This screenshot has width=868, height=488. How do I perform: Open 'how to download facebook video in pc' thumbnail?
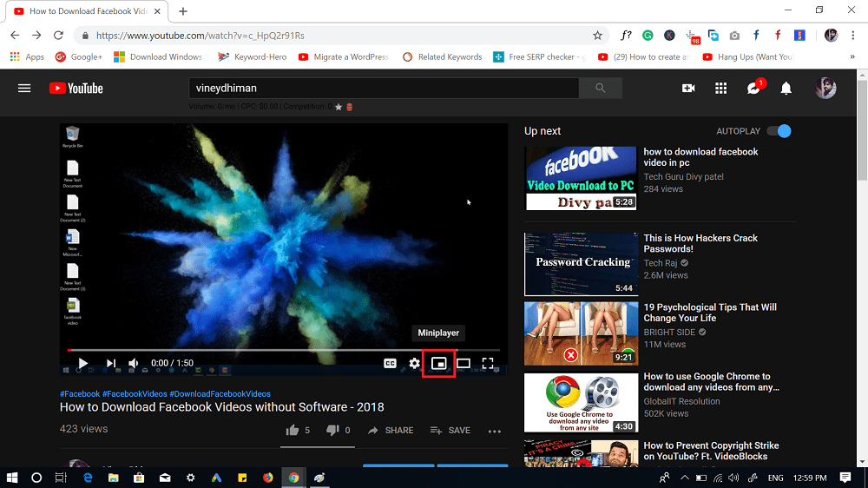click(x=581, y=178)
